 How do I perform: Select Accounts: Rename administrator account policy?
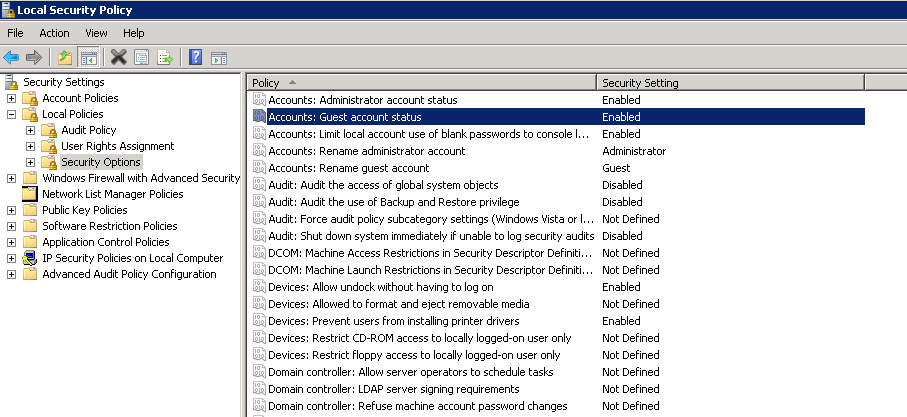pyautogui.click(x=366, y=151)
